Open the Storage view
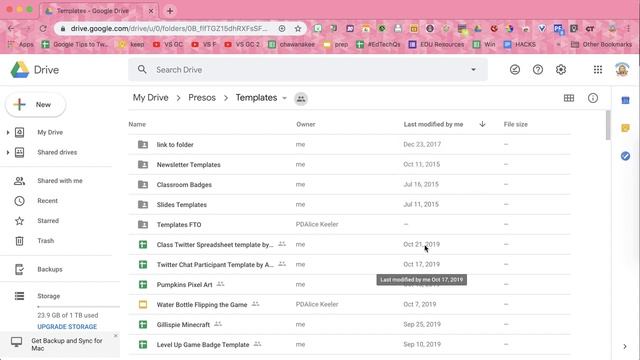640x360 pixels. (x=49, y=296)
